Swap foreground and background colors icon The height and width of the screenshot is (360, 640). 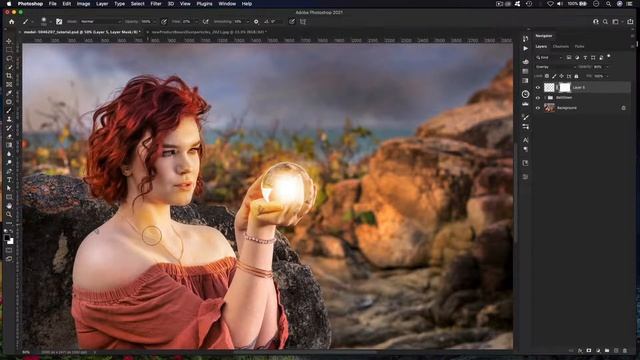[x=12, y=231]
